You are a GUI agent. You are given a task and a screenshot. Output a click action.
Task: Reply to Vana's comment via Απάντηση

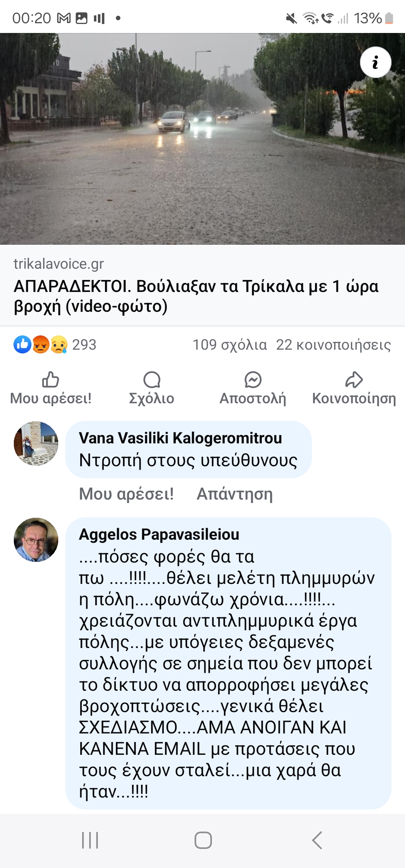tap(235, 494)
